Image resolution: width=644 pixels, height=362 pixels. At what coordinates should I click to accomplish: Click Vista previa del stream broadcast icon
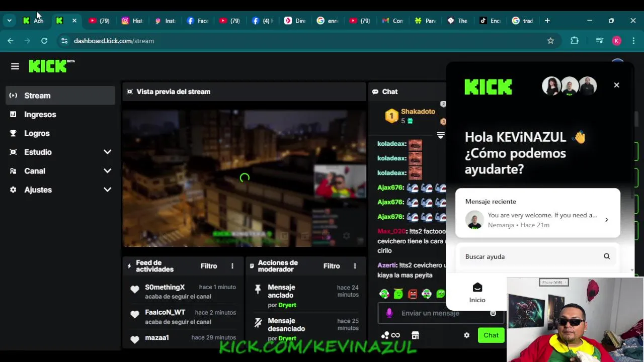click(x=130, y=92)
